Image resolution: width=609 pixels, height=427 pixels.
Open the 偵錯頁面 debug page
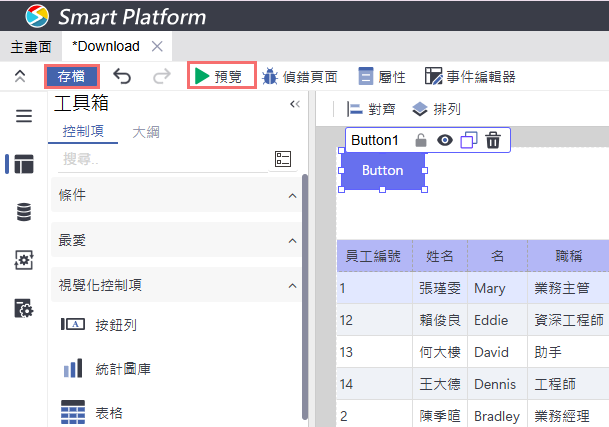pyautogui.click(x=299, y=77)
